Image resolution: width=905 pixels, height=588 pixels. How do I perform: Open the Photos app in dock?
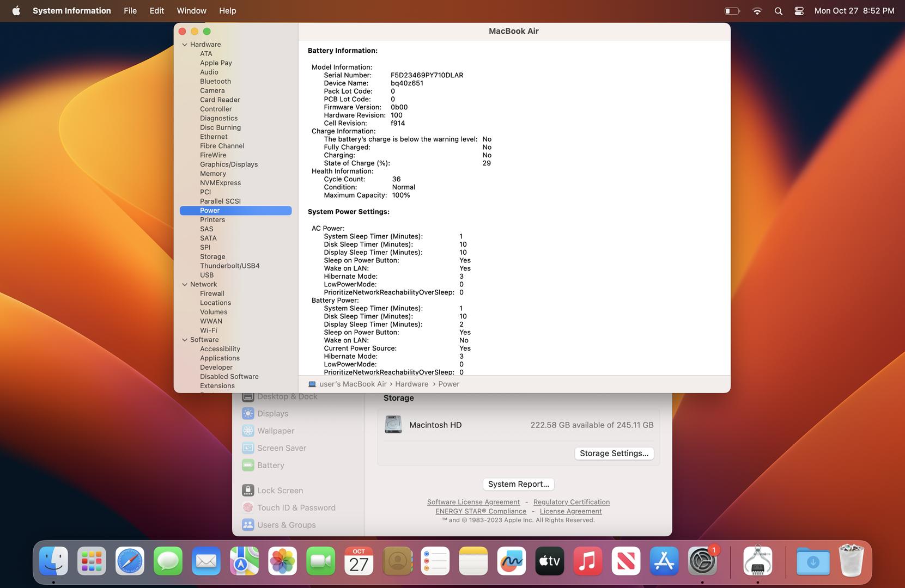point(282,561)
